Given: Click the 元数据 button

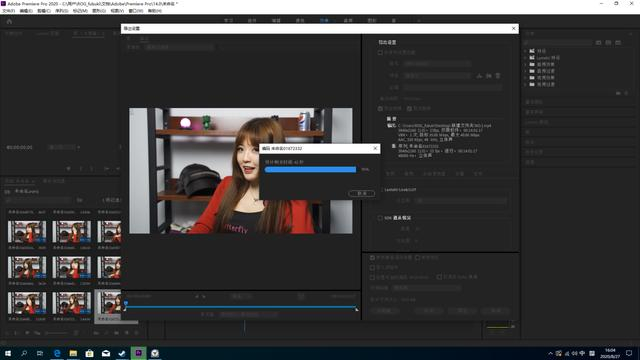Looking at the screenshot, I should point(385,311).
